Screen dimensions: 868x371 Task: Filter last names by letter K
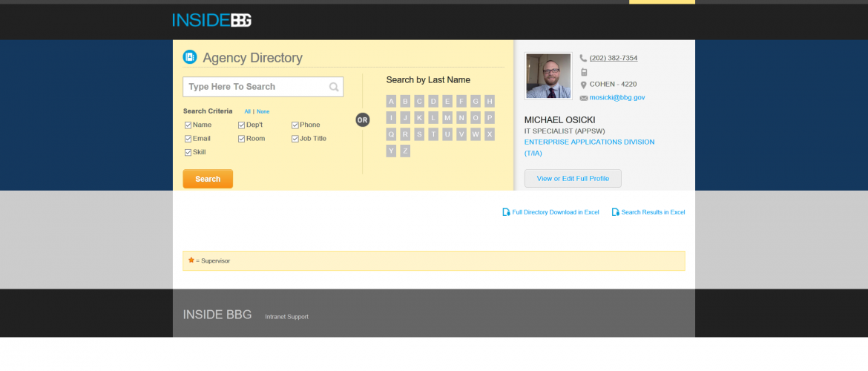[x=419, y=118]
